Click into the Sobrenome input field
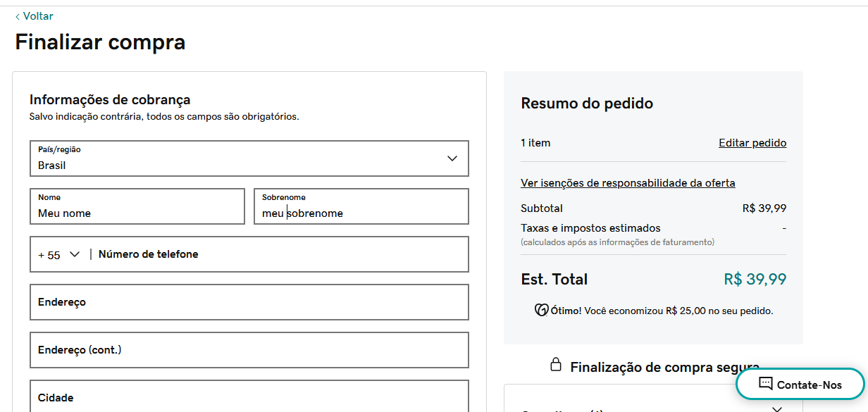The image size is (868, 412). (361, 206)
